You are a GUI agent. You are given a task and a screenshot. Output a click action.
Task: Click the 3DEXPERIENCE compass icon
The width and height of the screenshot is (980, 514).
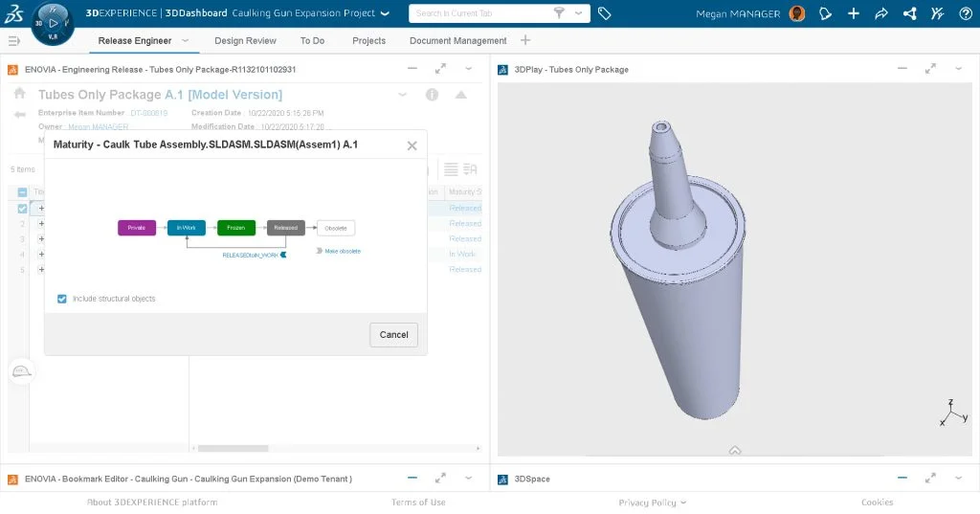(x=54, y=23)
